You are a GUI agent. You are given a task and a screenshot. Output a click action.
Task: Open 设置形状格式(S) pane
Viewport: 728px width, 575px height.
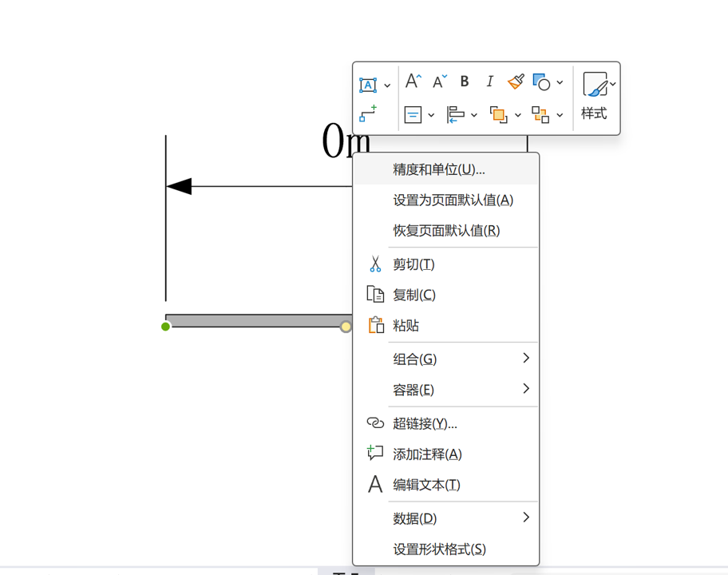coord(445,549)
